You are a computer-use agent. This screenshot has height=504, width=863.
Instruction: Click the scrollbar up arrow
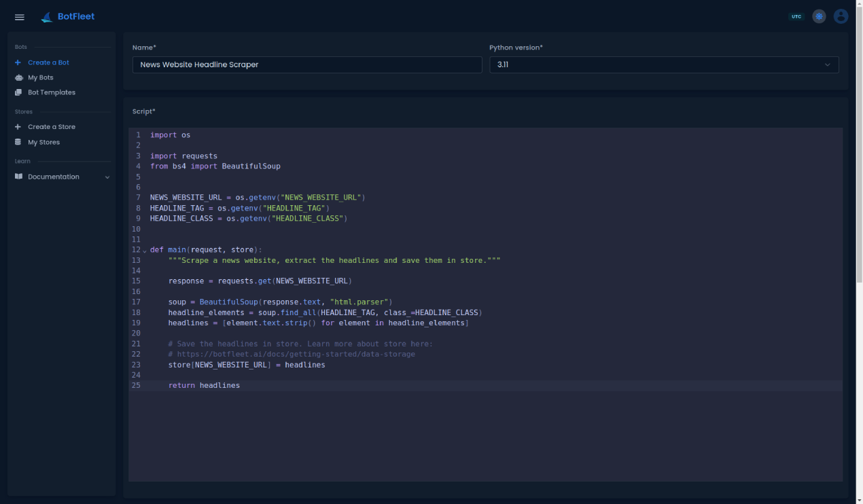point(859,3)
